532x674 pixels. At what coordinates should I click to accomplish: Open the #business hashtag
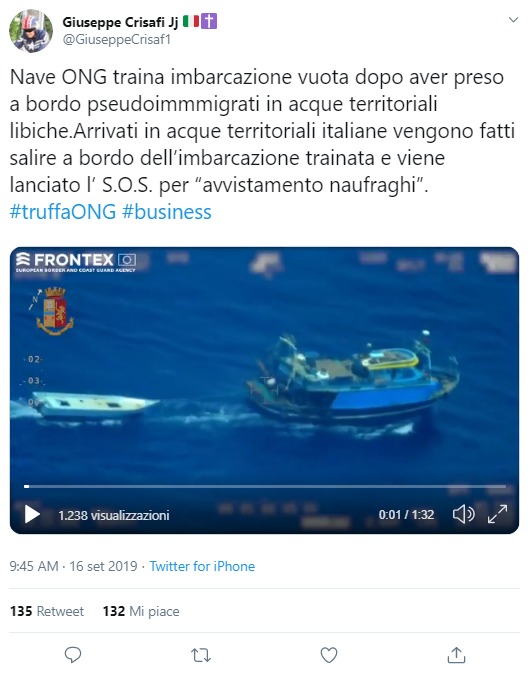pyautogui.click(x=167, y=212)
